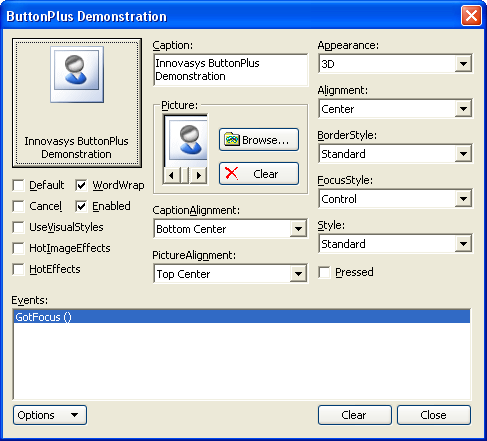487x441 pixels.
Task: Open the FocusStyle dropdown
Action: (463, 199)
